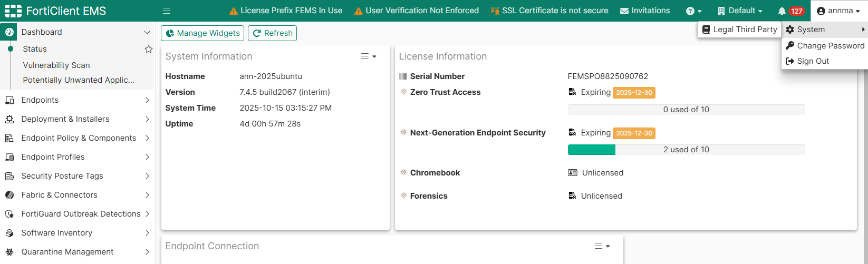
Task: Click the SSL Certificate warning icon
Action: pos(495,11)
